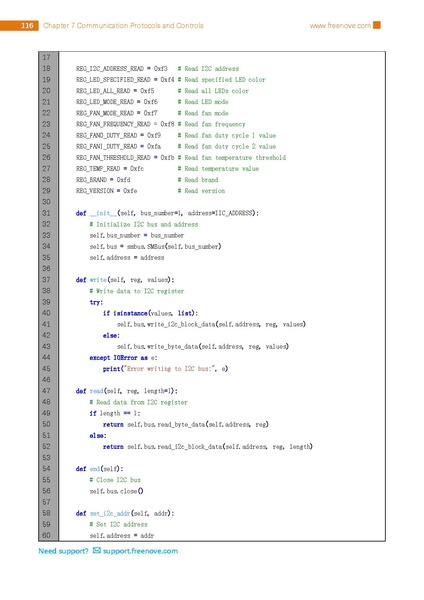Click the 'Need support?' text
Screen dimensions: 424x600
pos(63,551)
